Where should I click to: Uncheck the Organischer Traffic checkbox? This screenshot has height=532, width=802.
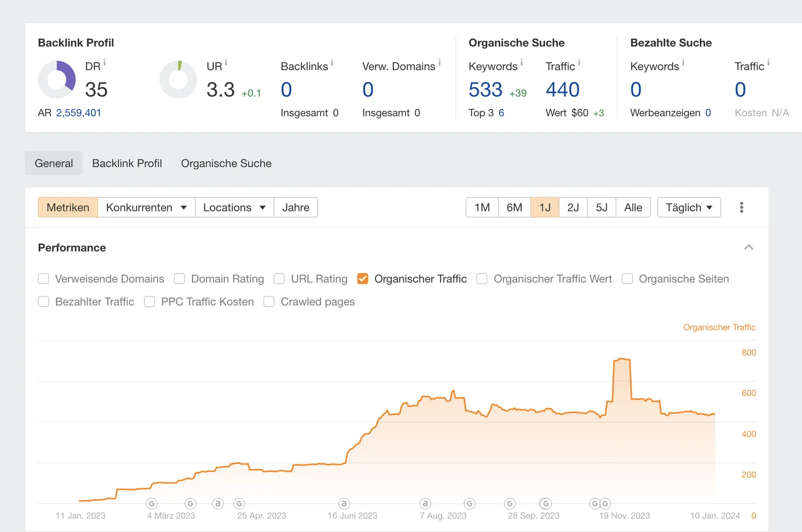coord(363,279)
